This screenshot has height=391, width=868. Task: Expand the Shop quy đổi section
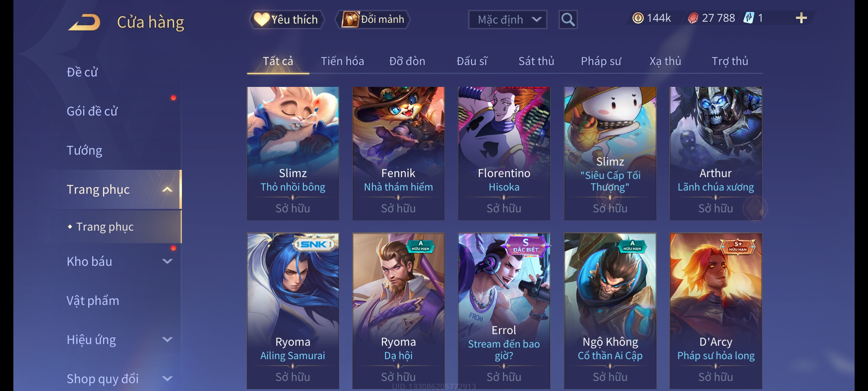[167, 379]
